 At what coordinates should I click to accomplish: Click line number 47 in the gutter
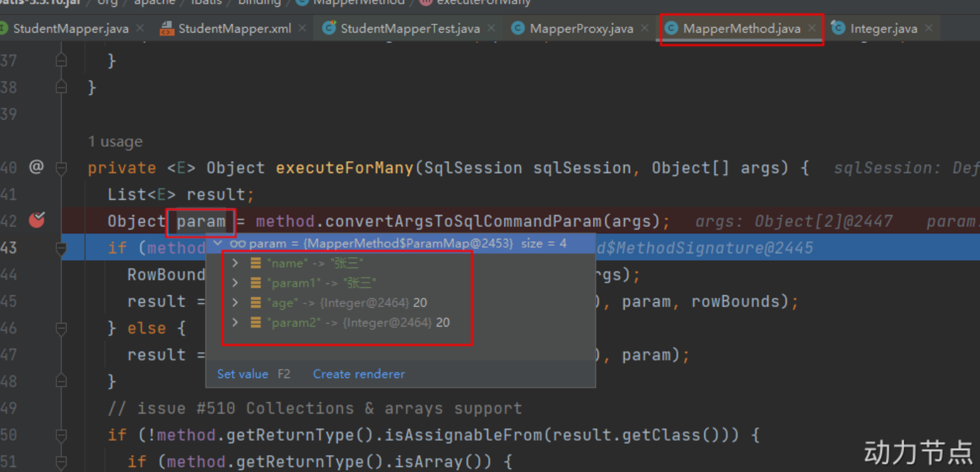coord(9,355)
